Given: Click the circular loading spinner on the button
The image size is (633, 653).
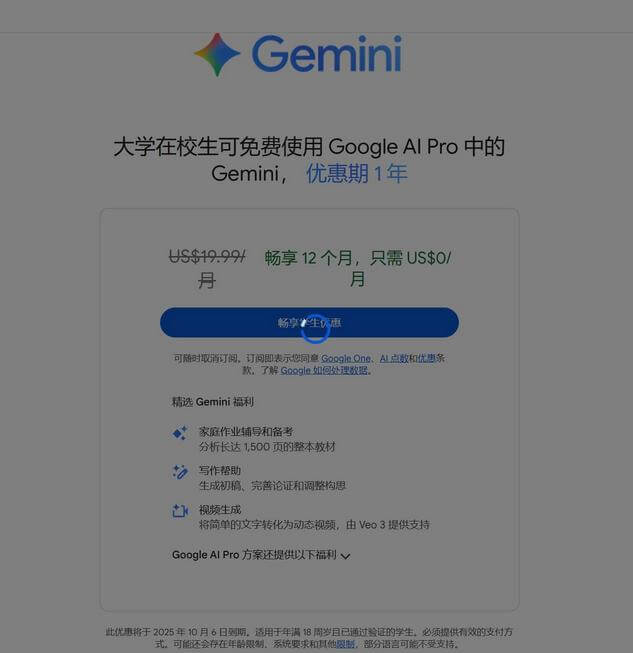Looking at the screenshot, I should [x=316, y=329].
